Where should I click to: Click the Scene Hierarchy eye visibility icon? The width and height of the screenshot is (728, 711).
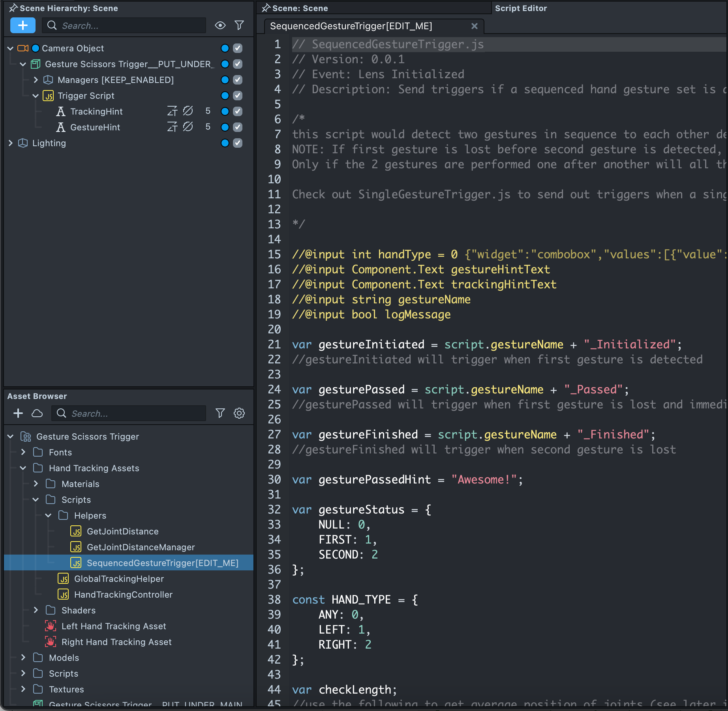click(x=220, y=25)
